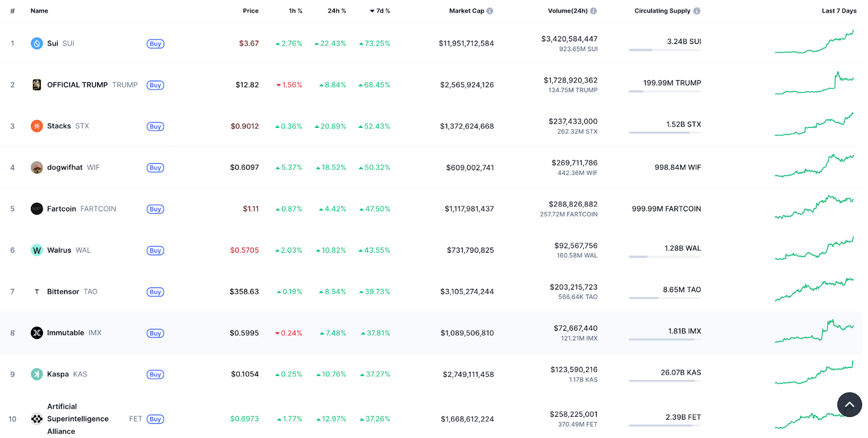The image size is (868, 438).
Task: Click the Sui coin logo icon
Action: click(x=37, y=43)
